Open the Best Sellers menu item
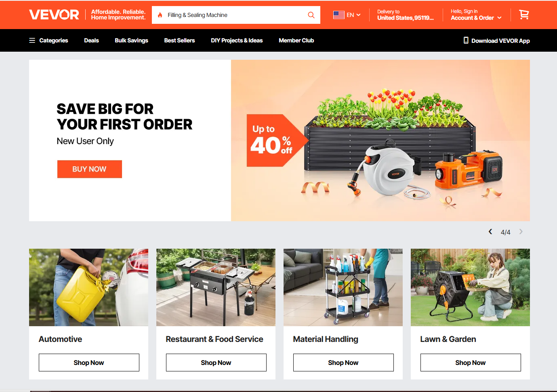Screen dimensions: 557x392 [179, 40]
